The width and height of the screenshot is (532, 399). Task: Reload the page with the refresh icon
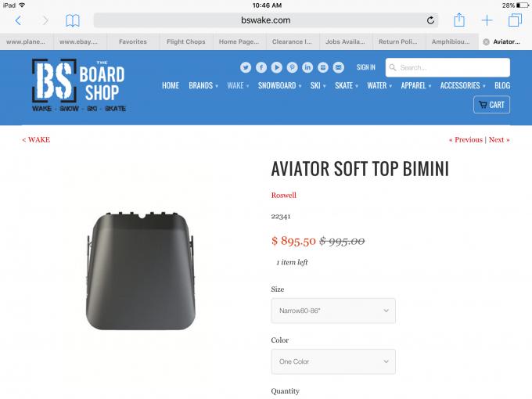(x=430, y=20)
